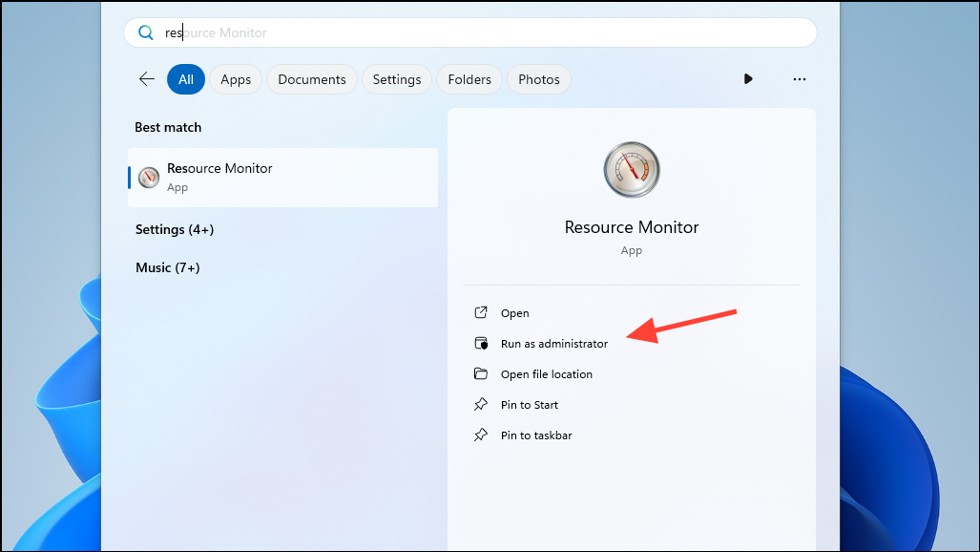Expand the Settings (4+) results group
The height and width of the screenshot is (552, 980).
click(x=175, y=230)
